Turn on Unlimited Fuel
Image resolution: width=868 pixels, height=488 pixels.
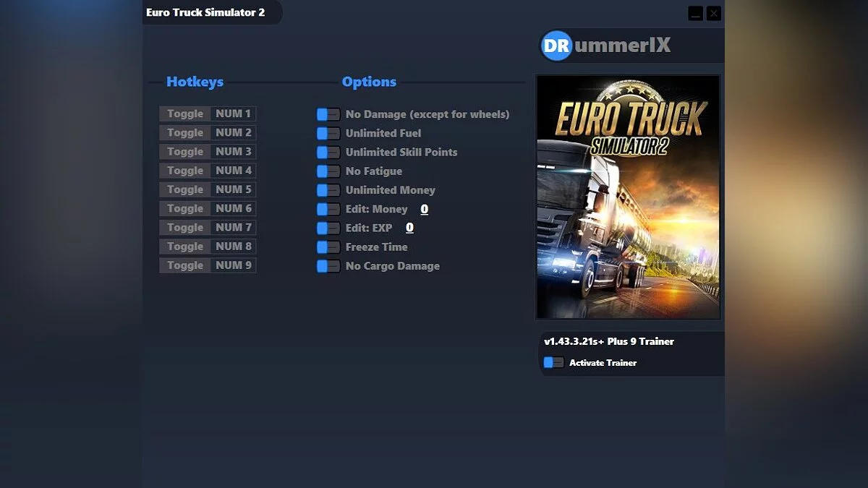(x=328, y=133)
